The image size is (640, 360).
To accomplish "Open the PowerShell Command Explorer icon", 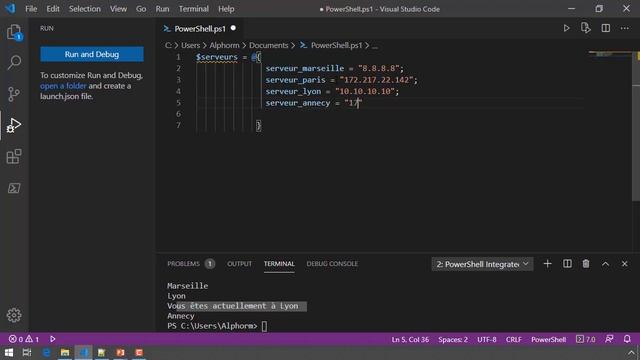I will click(x=14, y=188).
